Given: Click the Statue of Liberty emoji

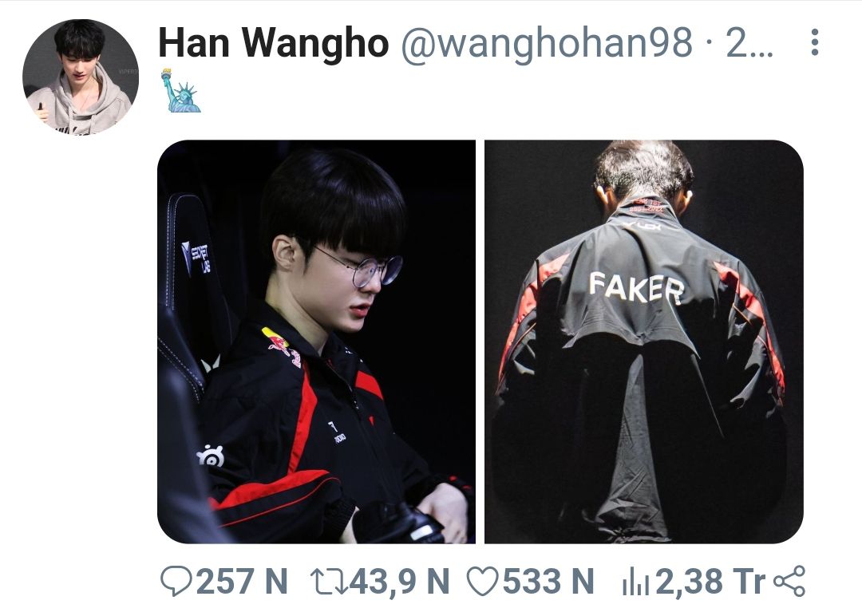Looking at the screenshot, I should point(180,91).
